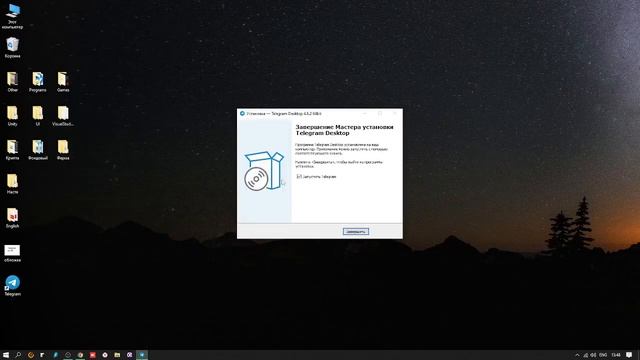
Task: Click the active Telegram installer taskbar button
Action: (142, 355)
